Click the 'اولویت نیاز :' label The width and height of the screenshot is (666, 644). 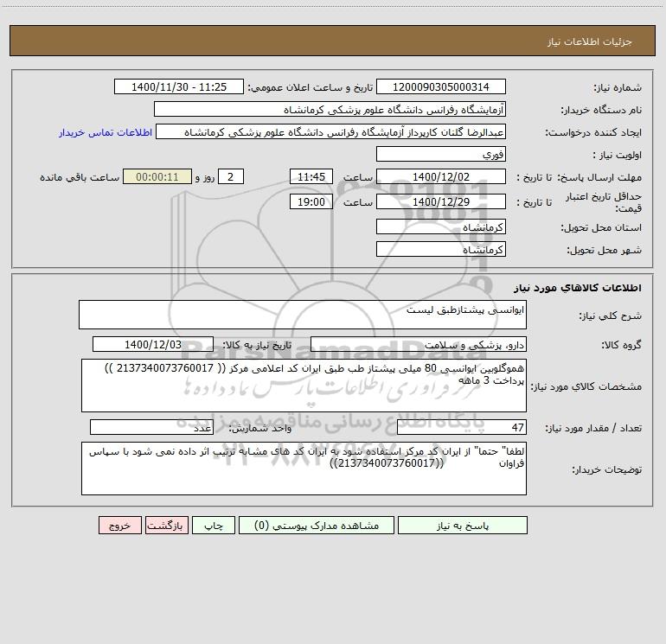[618, 156]
